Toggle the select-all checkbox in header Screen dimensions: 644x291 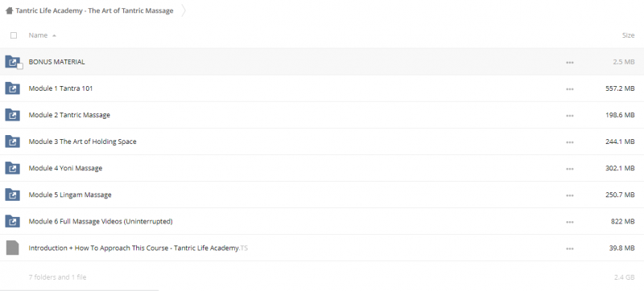pos(14,35)
